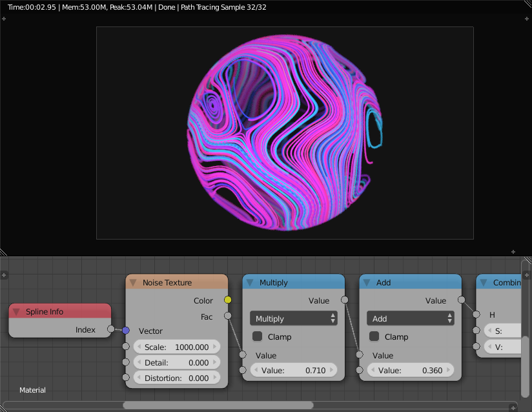This screenshot has width=532, height=412.
Task: Click the Material label in node editor
Action: 32,390
